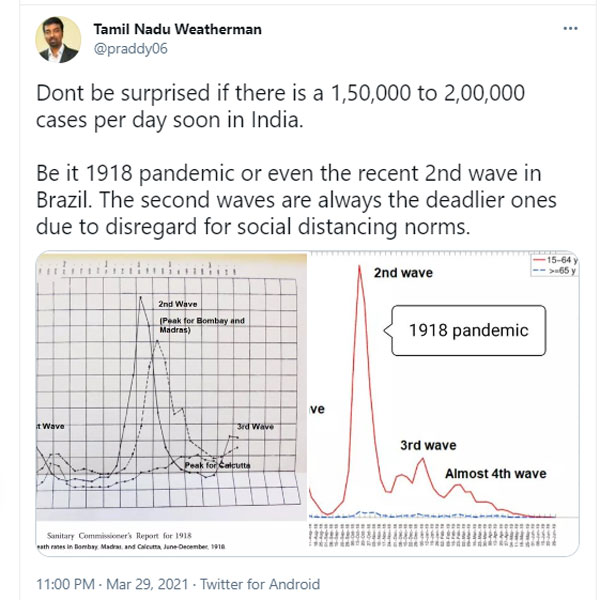Click the "Almost 4th wave" label
Viewport: 600px width, 600px height.
pyautogui.click(x=496, y=473)
